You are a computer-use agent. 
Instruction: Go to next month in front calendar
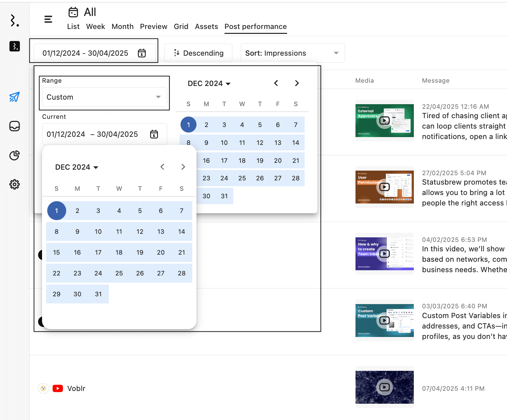pyautogui.click(x=183, y=167)
